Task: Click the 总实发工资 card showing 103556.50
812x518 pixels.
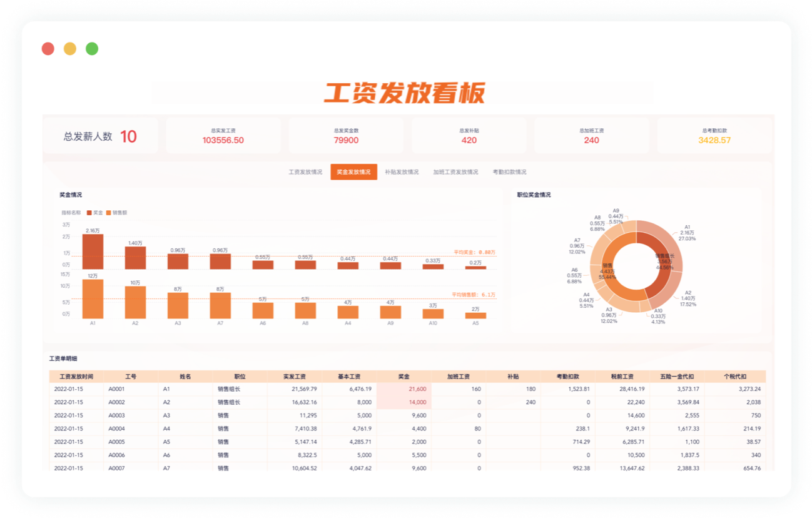Action: click(223, 135)
